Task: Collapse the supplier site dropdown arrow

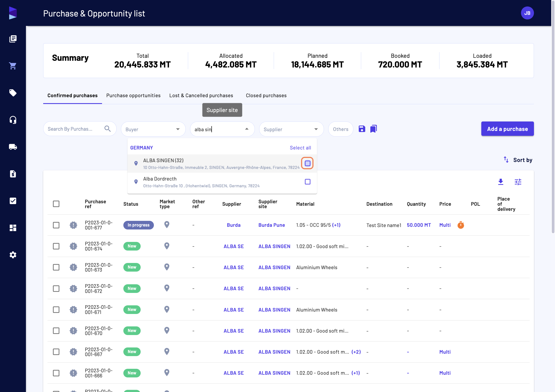Action: (246, 129)
